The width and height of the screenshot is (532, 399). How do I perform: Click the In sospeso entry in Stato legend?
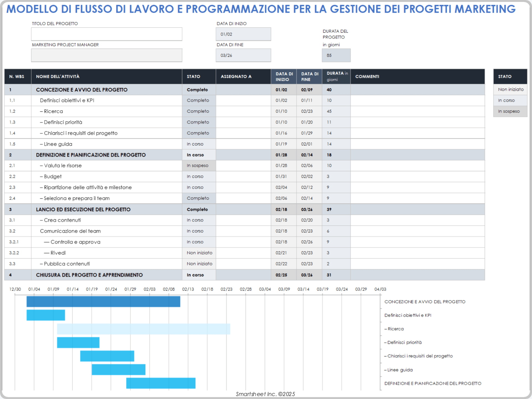(510, 111)
